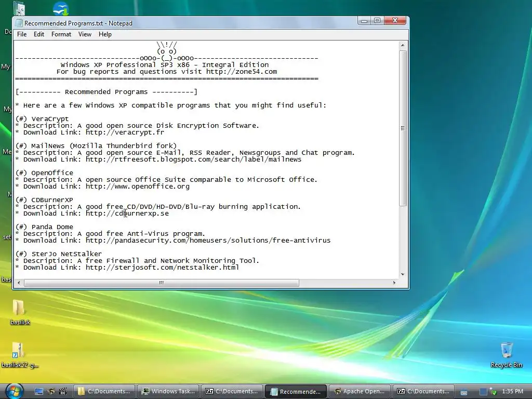Select the Recycle Bin desktop icon

point(506,355)
